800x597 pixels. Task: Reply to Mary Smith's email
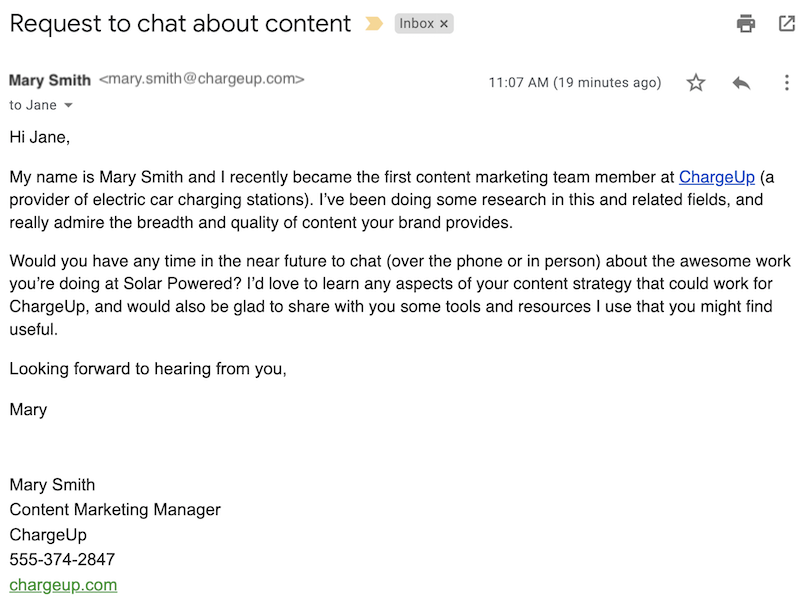(x=741, y=82)
